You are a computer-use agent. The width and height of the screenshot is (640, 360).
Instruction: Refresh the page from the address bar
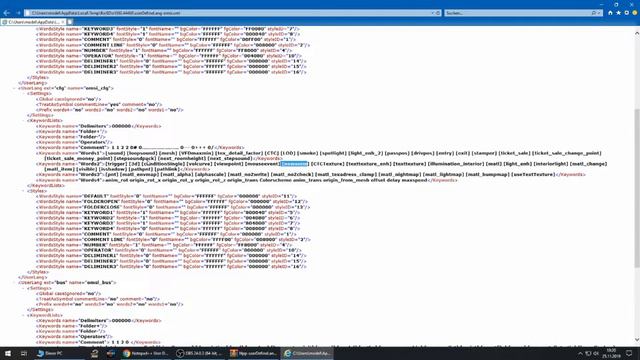coord(438,13)
